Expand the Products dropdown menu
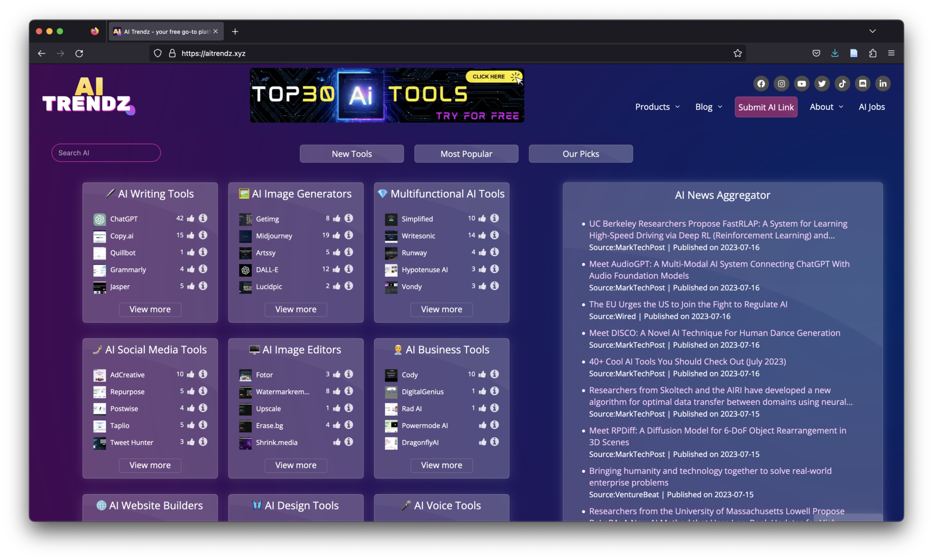Screen dimensions: 933x560 point(657,107)
